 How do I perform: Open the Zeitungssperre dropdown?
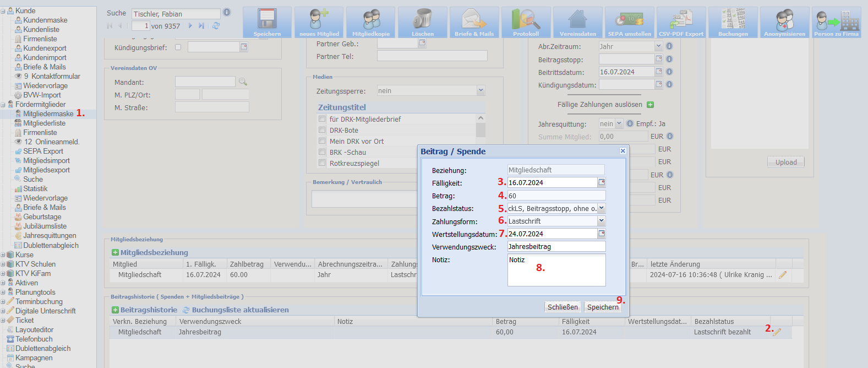pyautogui.click(x=481, y=90)
